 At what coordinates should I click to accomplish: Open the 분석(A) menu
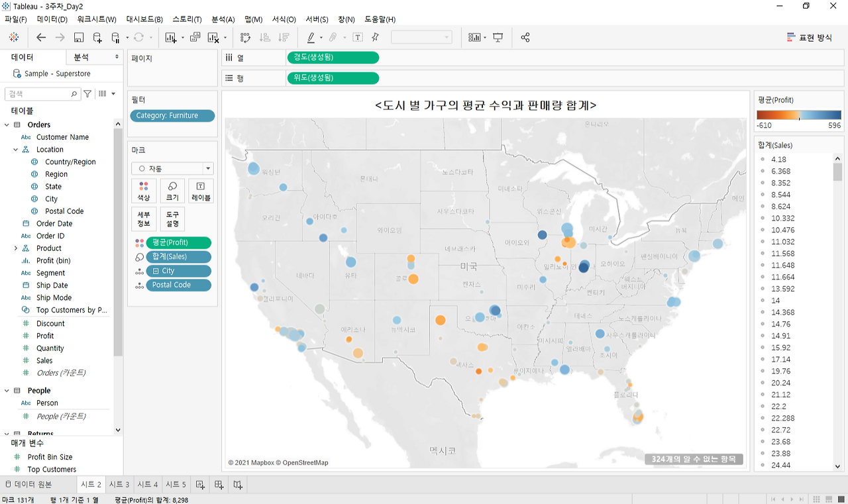223,19
